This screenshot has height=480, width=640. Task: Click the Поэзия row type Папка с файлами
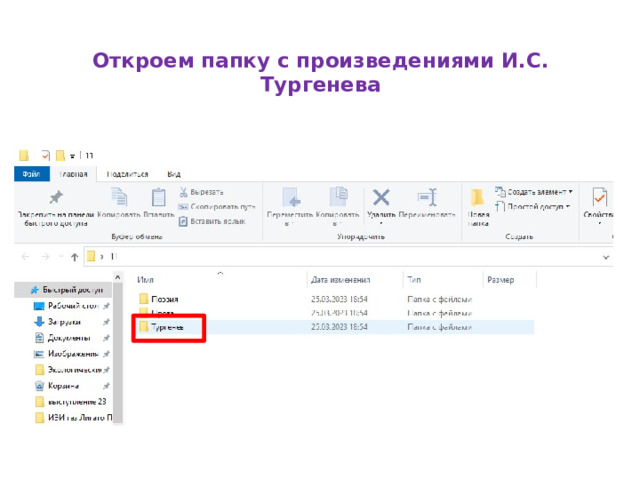pyautogui.click(x=440, y=299)
